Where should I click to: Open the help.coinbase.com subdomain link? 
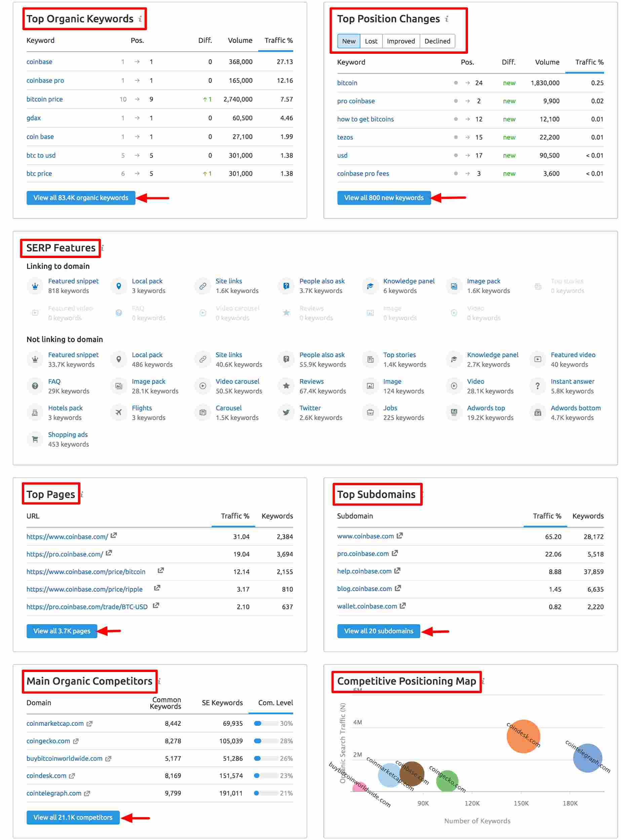pos(364,572)
